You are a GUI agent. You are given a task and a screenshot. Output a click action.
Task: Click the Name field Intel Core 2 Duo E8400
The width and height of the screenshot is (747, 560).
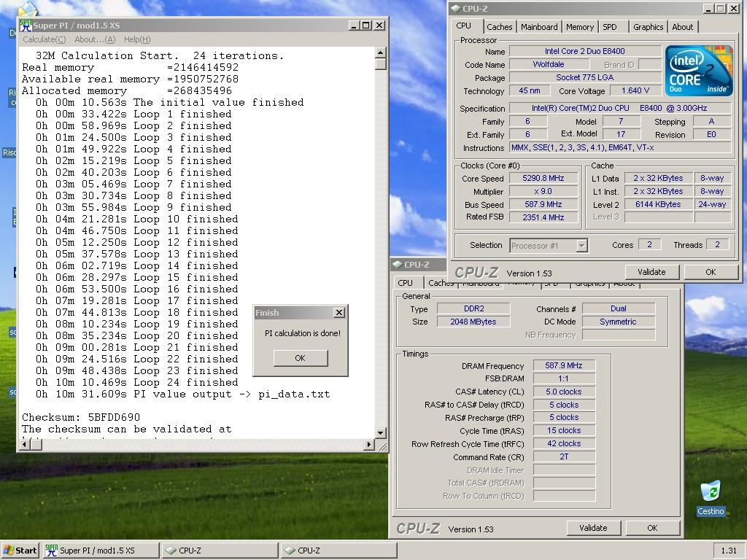point(584,51)
